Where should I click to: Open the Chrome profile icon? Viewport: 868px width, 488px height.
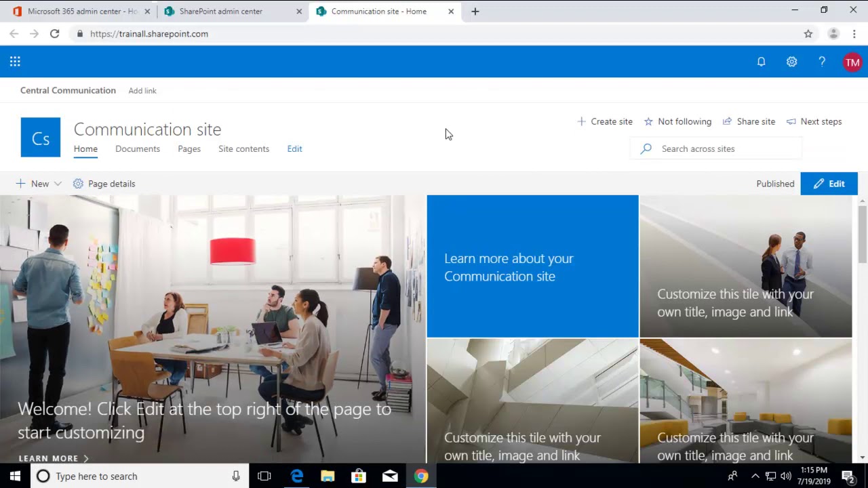[x=833, y=34]
